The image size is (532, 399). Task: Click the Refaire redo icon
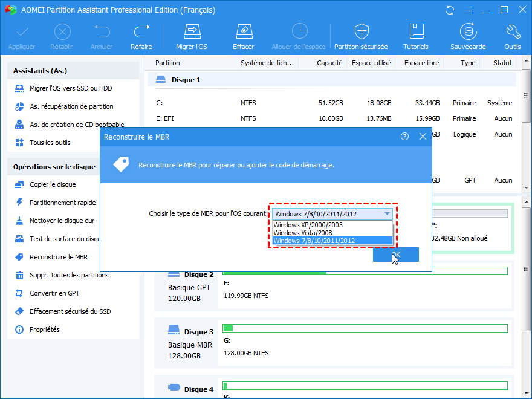(x=141, y=36)
